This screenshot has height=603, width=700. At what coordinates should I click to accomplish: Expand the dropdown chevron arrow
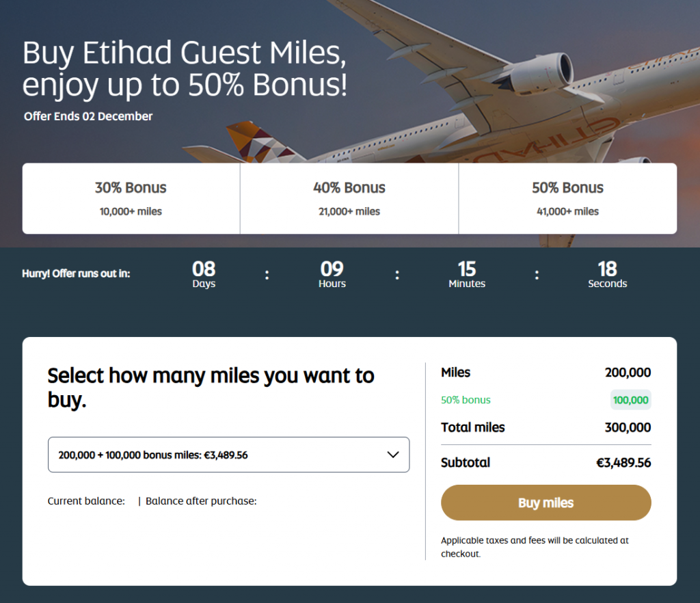392,454
